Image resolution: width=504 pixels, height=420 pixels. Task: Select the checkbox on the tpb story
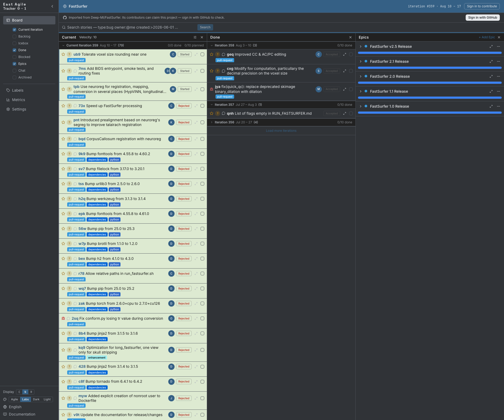(x=202, y=89)
